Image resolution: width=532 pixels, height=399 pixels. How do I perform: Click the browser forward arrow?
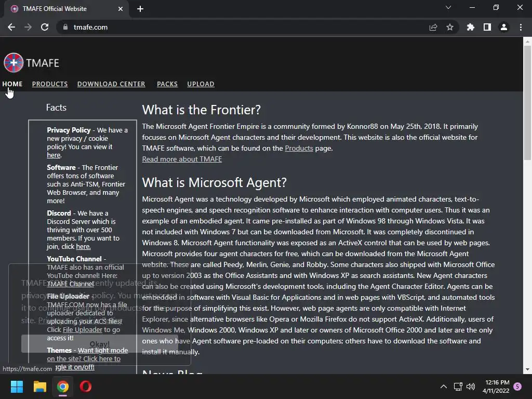pos(28,27)
